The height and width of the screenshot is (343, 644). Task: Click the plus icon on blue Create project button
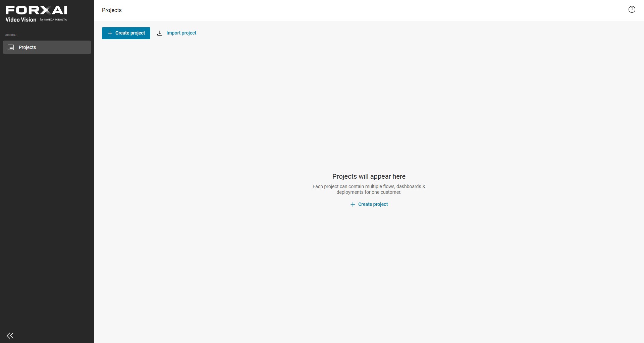(110, 33)
